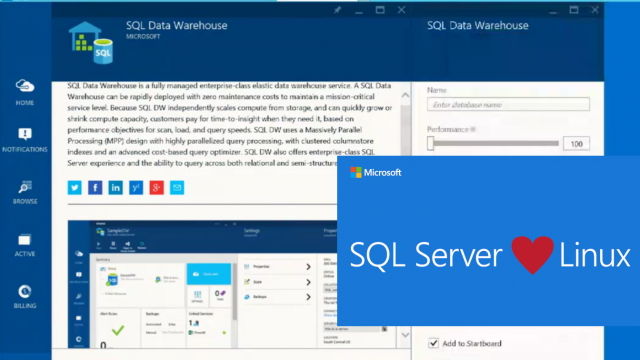Open the Home sidebar icon
This screenshot has height=360, width=640.
[25, 92]
